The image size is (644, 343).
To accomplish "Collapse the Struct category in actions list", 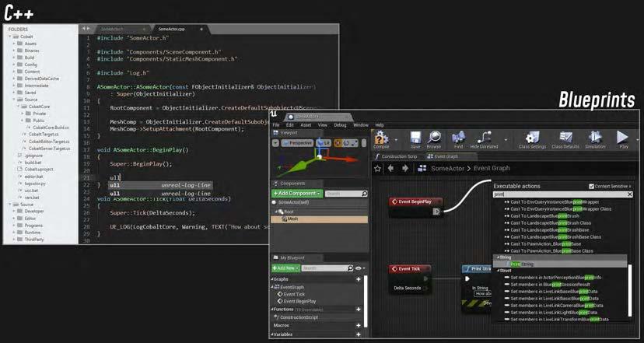I will [498, 271].
